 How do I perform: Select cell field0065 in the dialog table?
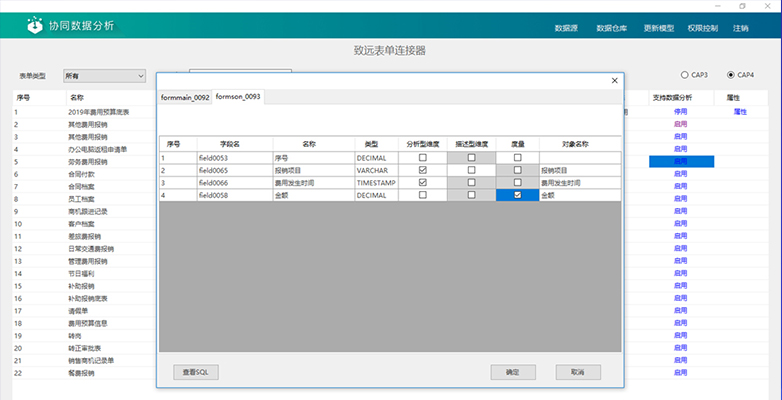235,170
